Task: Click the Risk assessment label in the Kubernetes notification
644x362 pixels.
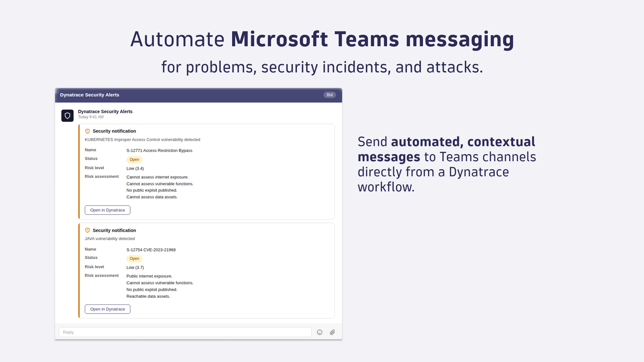Action: point(102,177)
